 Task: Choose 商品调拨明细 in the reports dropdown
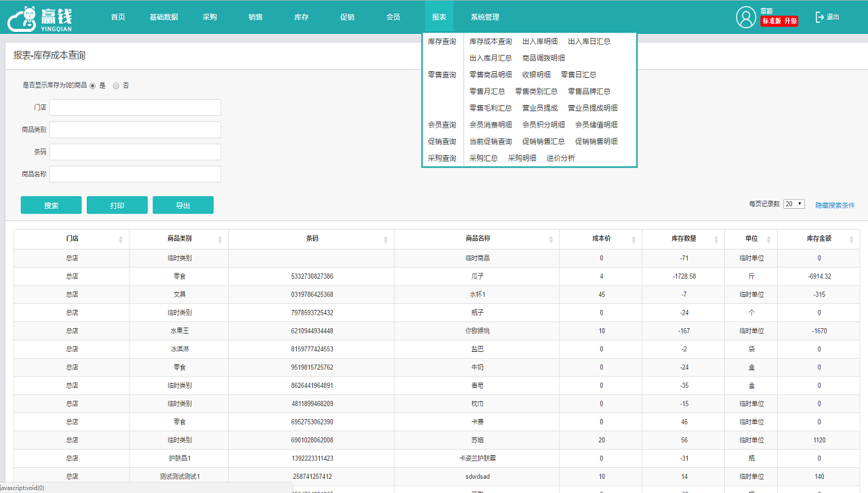(x=543, y=58)
